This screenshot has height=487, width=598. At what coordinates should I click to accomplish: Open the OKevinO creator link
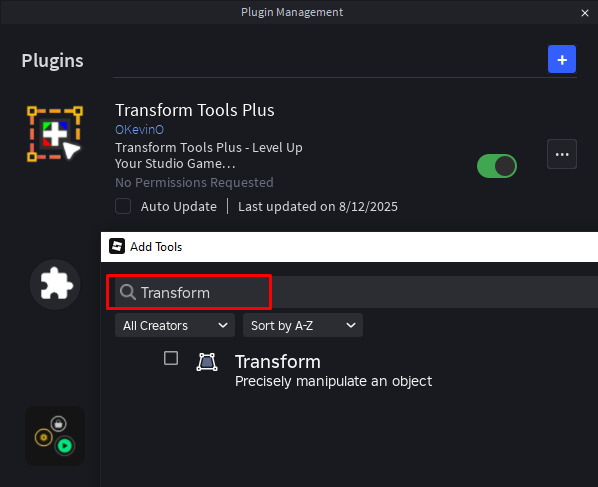point(140,130)
